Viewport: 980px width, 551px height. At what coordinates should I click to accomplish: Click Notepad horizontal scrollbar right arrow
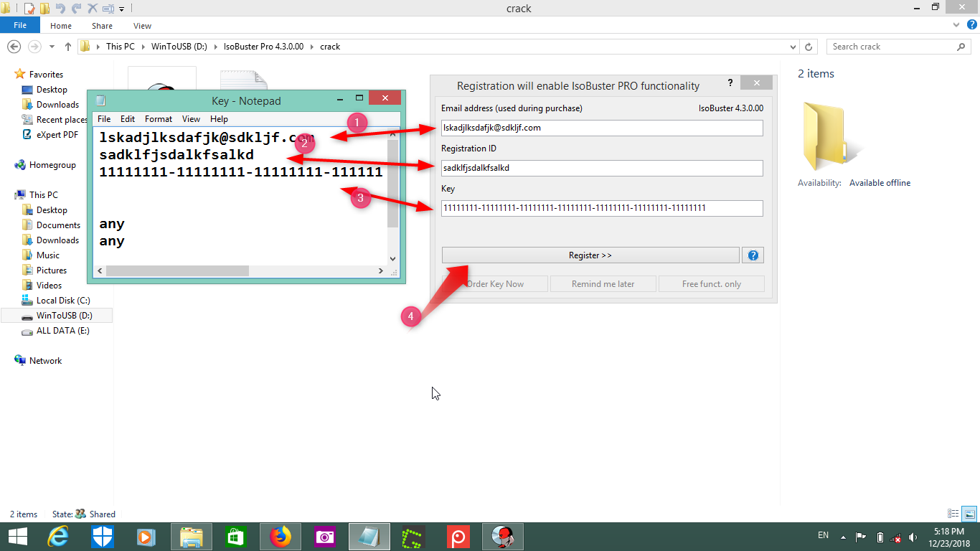point(381,271)
